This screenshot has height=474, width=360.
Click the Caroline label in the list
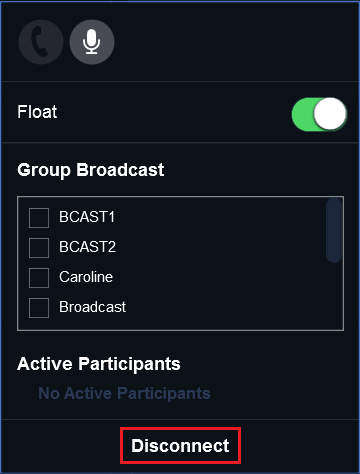(x=86, y=277)
